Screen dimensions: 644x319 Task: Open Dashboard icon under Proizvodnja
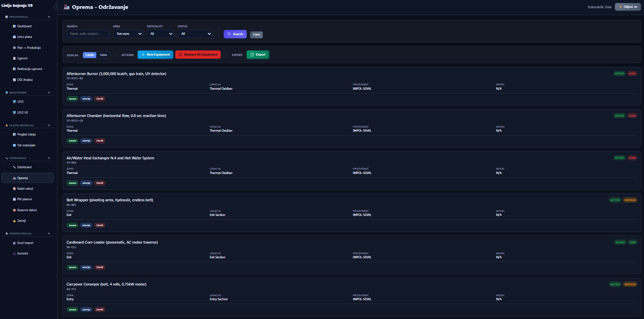14,26
